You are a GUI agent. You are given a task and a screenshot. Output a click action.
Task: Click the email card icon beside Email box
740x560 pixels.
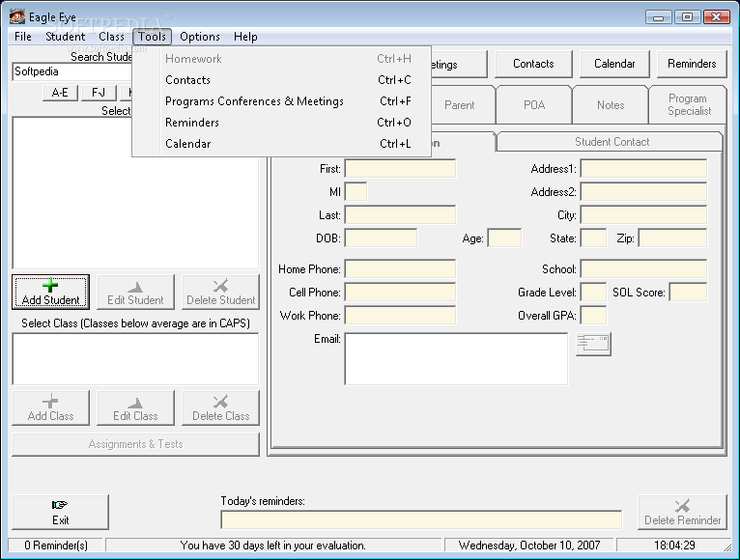[593, 344]
